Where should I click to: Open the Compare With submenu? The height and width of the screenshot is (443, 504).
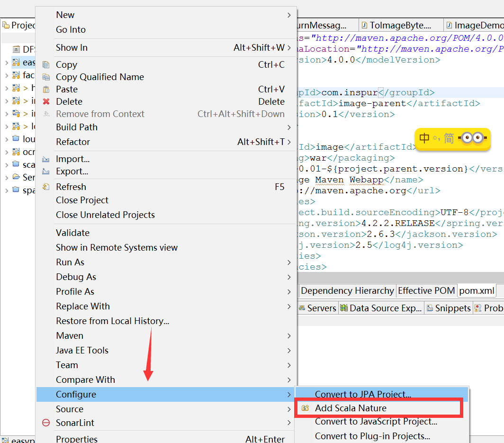coord(166,380)
